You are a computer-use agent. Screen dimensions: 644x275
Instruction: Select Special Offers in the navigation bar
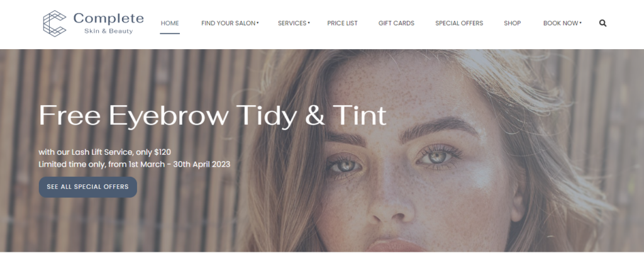coord(459,23)
